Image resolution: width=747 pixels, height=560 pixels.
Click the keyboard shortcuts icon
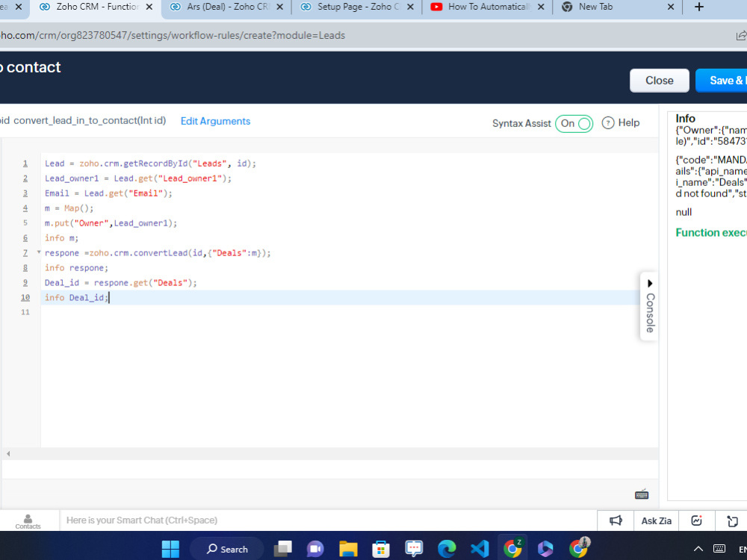click(642, 494)
